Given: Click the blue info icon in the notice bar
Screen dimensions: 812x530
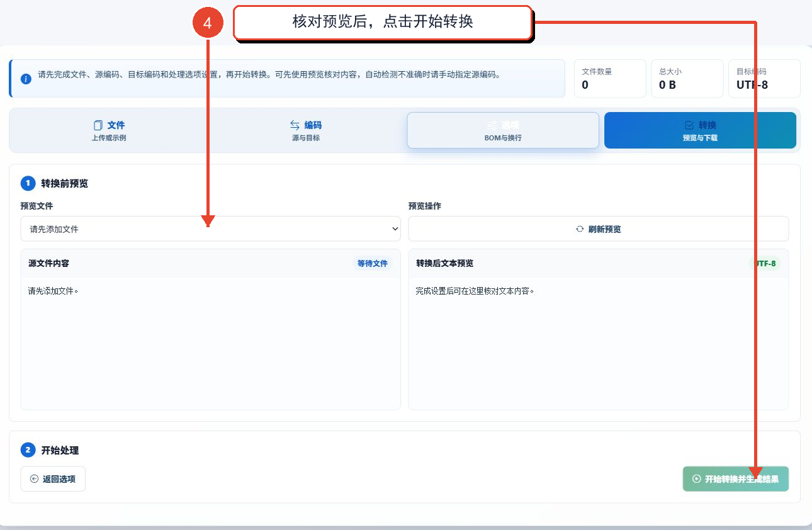Looking at the screenshot, I should [x=26, y=79].
